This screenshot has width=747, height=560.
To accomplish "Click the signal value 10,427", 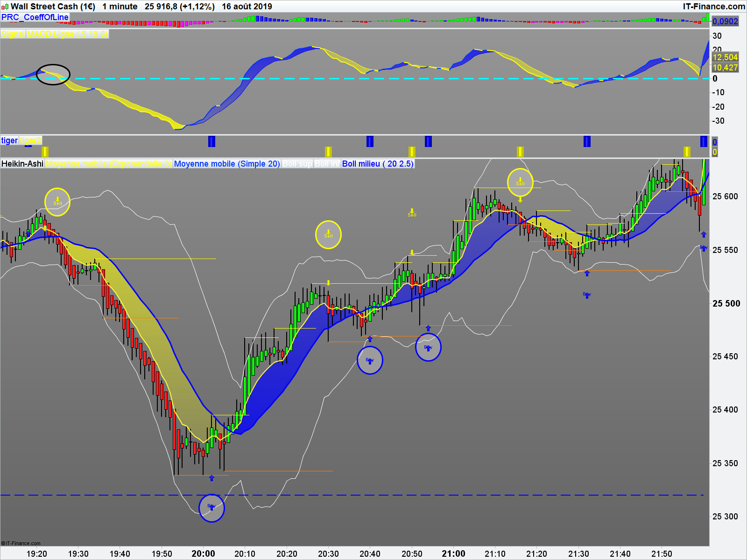I will tap(725, 68).
